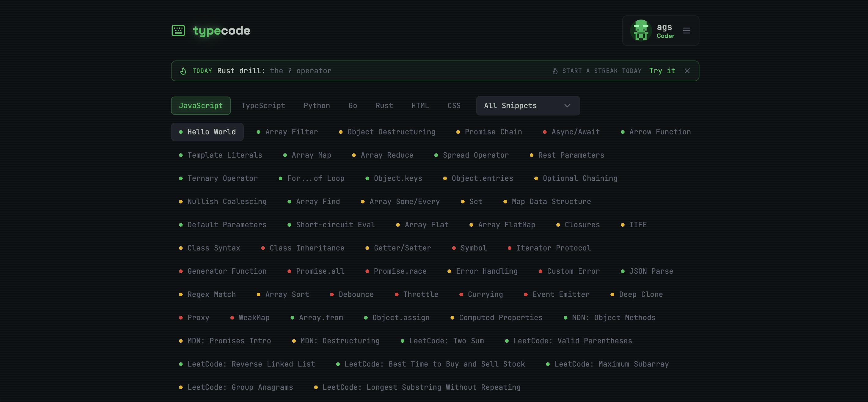The width and height of the screenshot is (868, 402).
Task: Pick the Array FlatMap snippet
Action: [503, 225]
